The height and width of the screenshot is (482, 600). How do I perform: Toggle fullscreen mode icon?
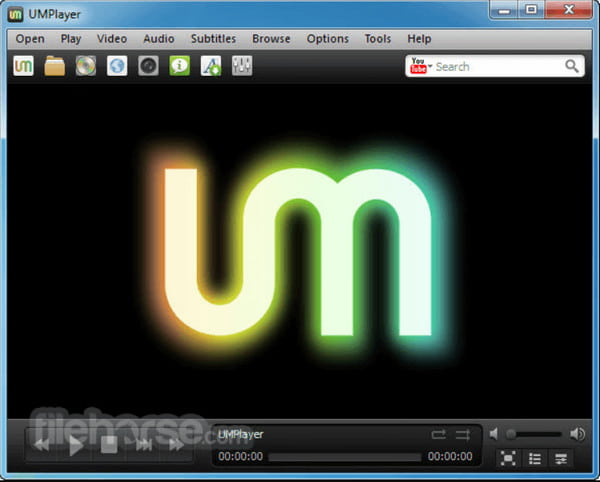508,458
